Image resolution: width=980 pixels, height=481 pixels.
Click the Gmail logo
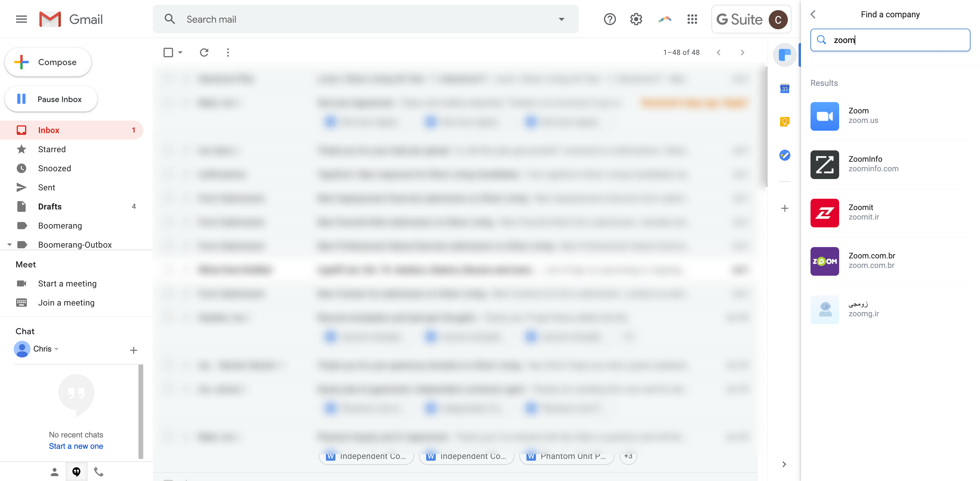click(x=71, y=19)
